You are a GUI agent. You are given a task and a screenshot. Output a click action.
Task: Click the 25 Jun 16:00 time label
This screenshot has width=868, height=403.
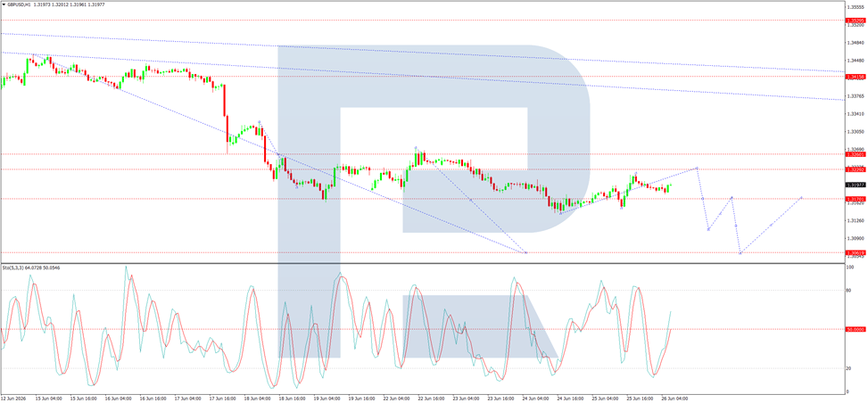(x=639, y=398)
